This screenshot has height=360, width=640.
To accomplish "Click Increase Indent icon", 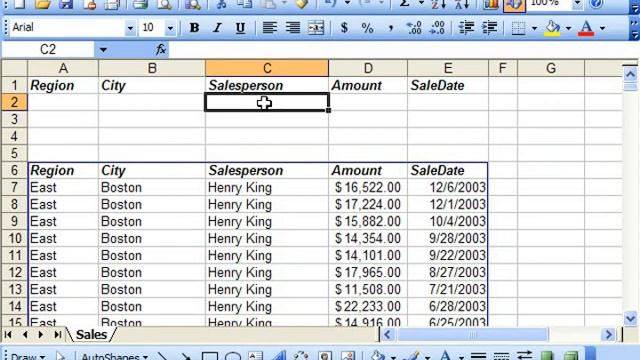I will tap(489, 28).
